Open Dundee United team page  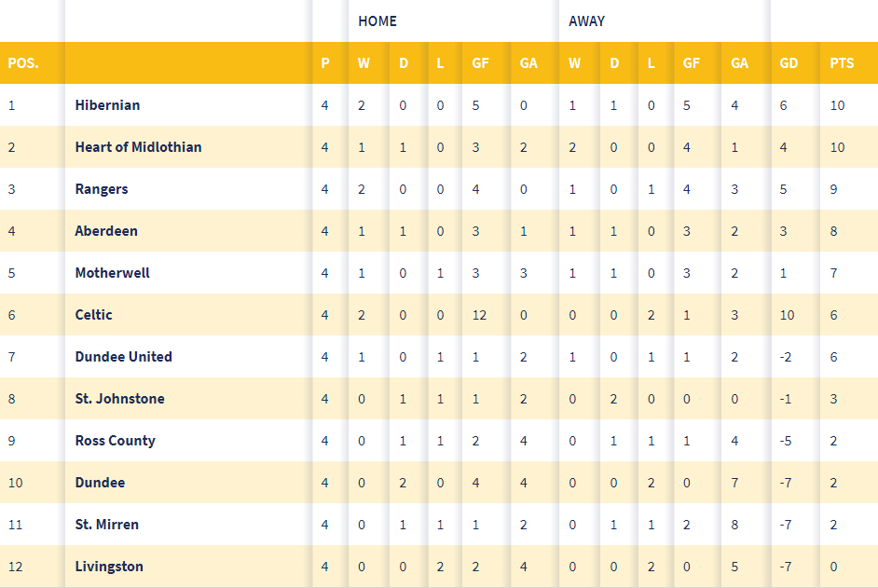pyautogui.click(x=124, y=357)
